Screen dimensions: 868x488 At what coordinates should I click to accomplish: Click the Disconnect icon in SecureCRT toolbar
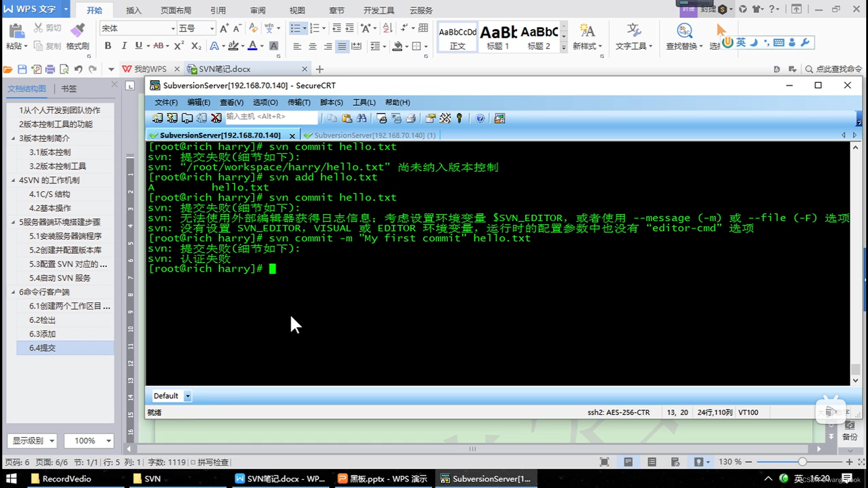217,118
